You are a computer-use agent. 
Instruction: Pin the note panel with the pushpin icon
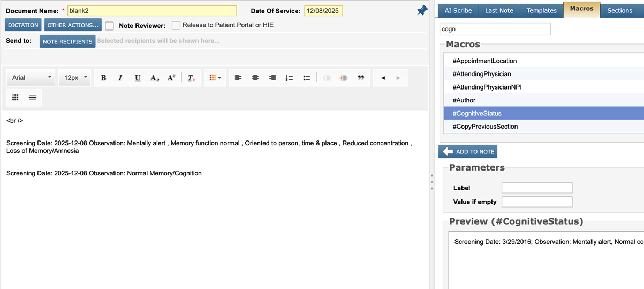pyautogui.click(x=422, y=10)
